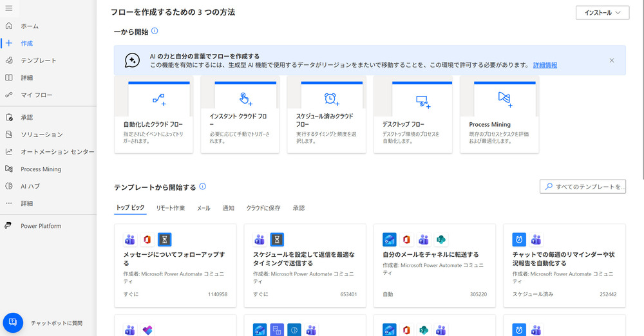Open the 詳細情報 link in banner
This screenshot has height=336, width=644.
coord(545,65)
